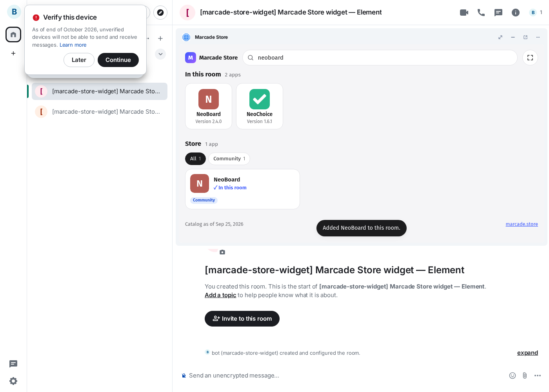
Task: Open the Threads activity icon in the left sidebar
Action: [x=13, y=364]
